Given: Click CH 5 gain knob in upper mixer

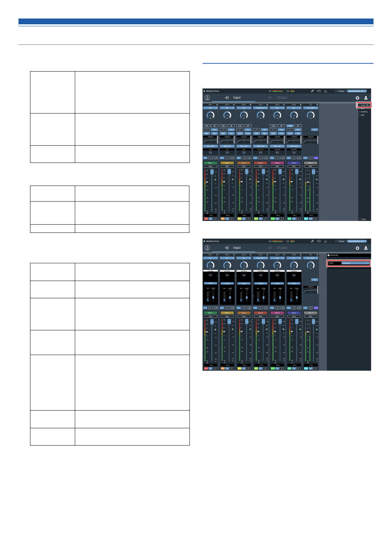Looking at the screenshot, I should 277,115.
